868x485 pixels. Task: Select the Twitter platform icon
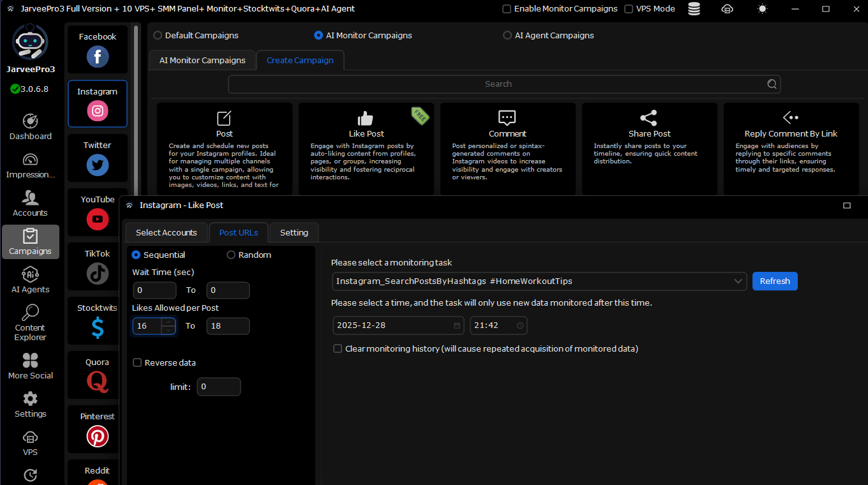(x=98, y=165)
